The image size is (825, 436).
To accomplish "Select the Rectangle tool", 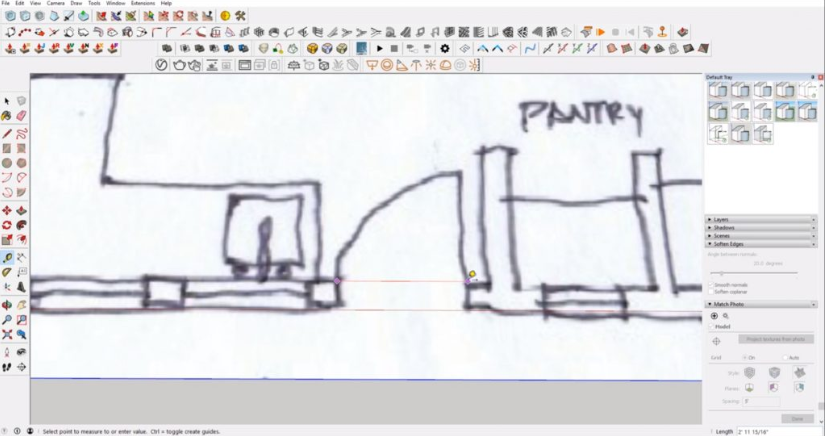I will 7,148.
